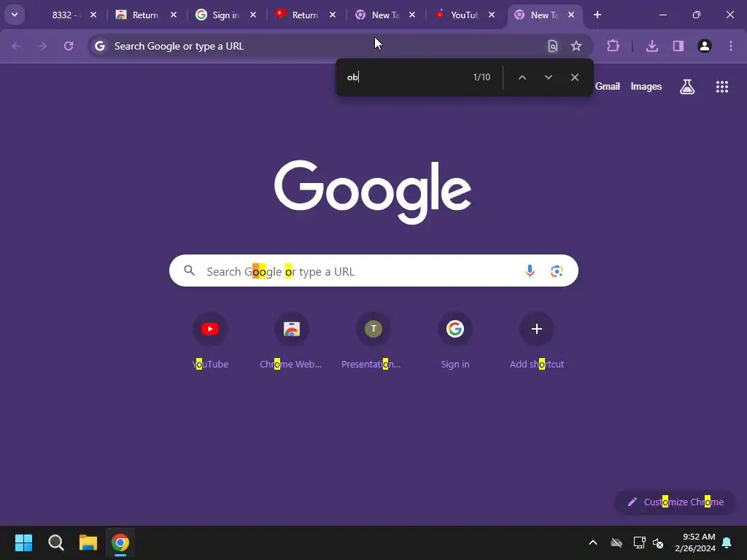
Task: Switch to the Return tab with YouTube icon
Action: coord(305,15)
